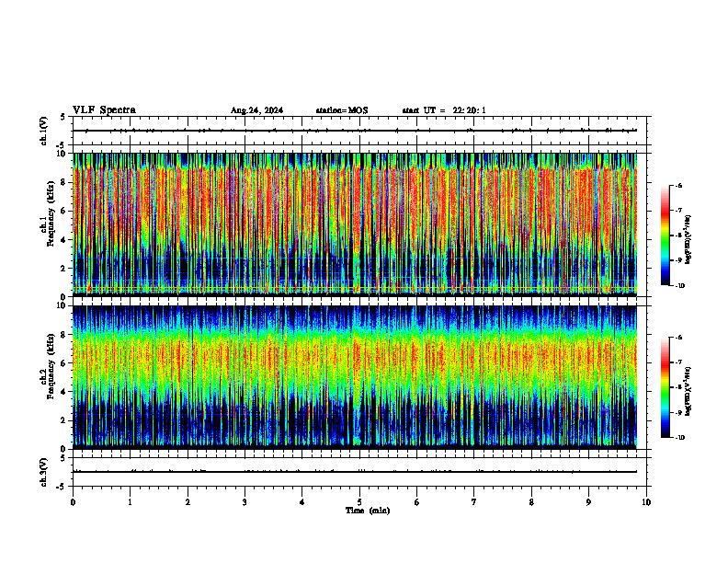Click the "Time (min)" axis label
This screenshot has width=728, height=563.
pos(368,511)
